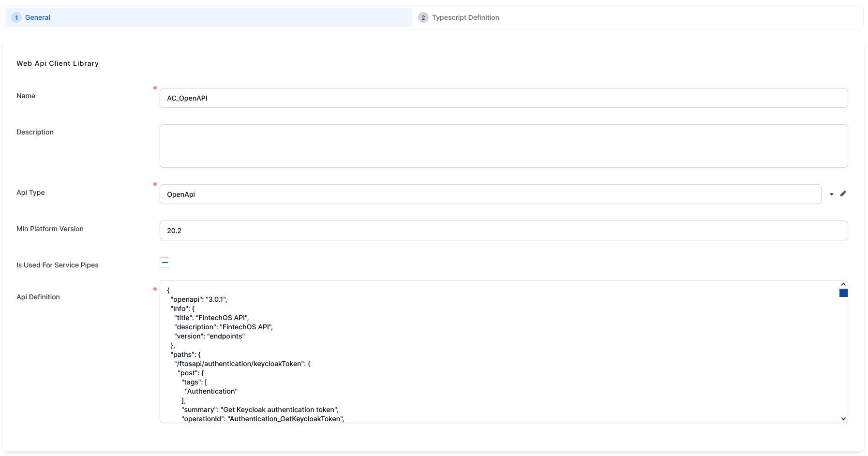This screenshot has height=456, width=868.
Task: Select the step 1 circle beside General
Action: pyautogui.click(x=16, y=17)
